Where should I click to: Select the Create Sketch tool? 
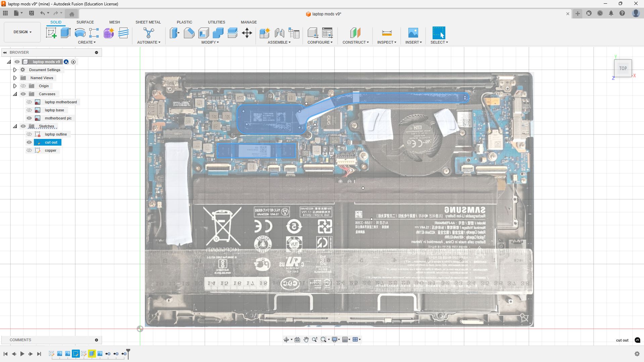pyautogui.click(x=51, y=33)
